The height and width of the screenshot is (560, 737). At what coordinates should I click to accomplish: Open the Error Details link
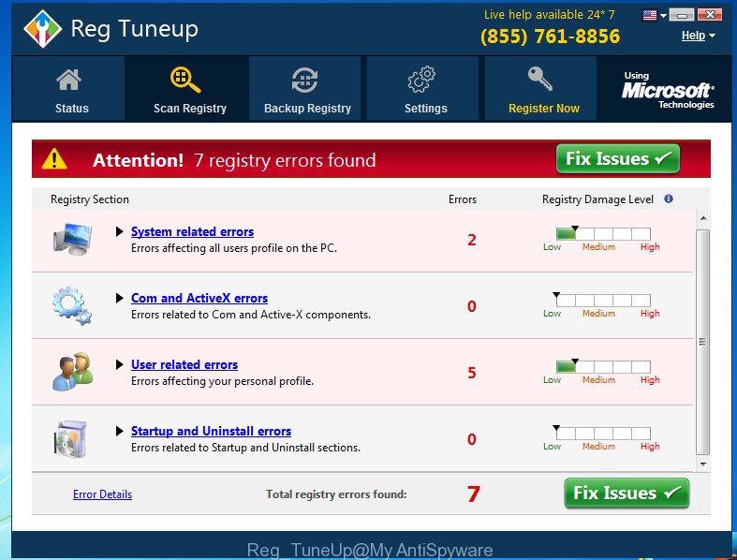[x=102, y=494]
